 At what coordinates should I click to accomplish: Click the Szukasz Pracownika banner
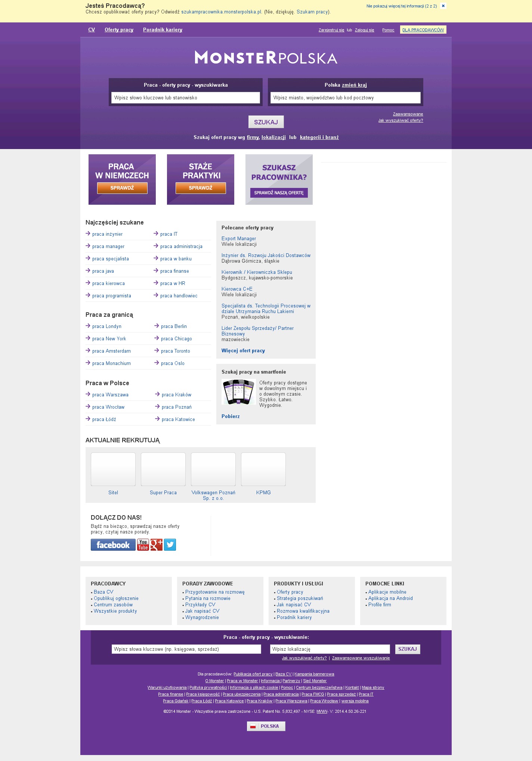[279, 179]
